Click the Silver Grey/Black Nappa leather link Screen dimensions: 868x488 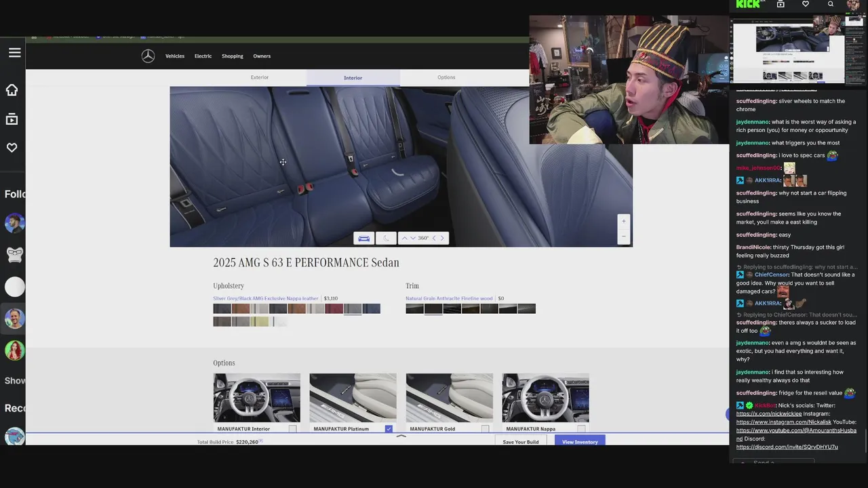tap(265, 298)
